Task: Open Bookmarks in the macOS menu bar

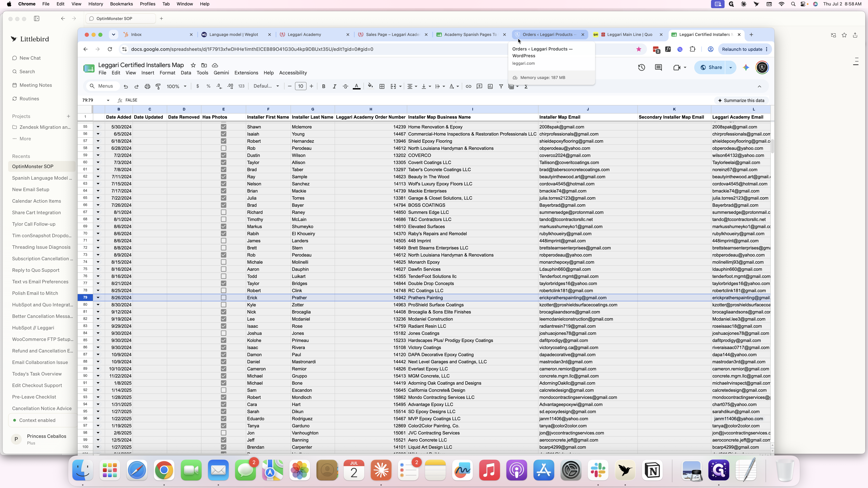Action: pos(121,4)
